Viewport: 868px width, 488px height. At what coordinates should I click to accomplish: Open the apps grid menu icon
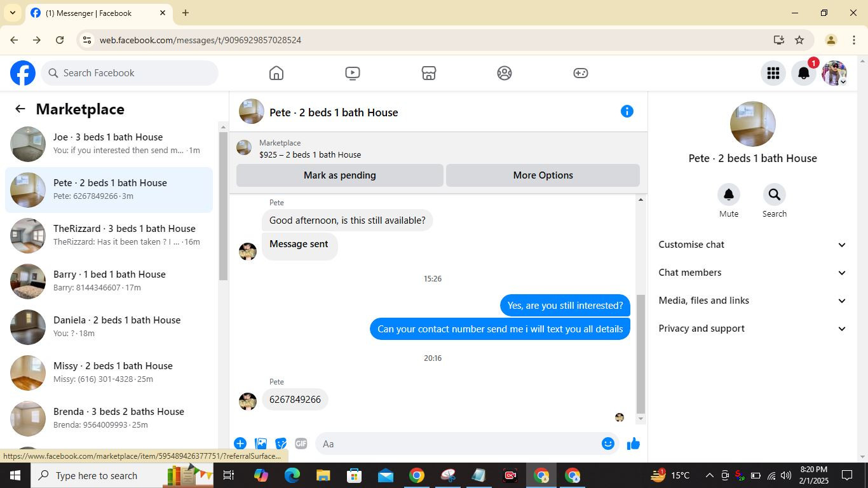point(773,73)
